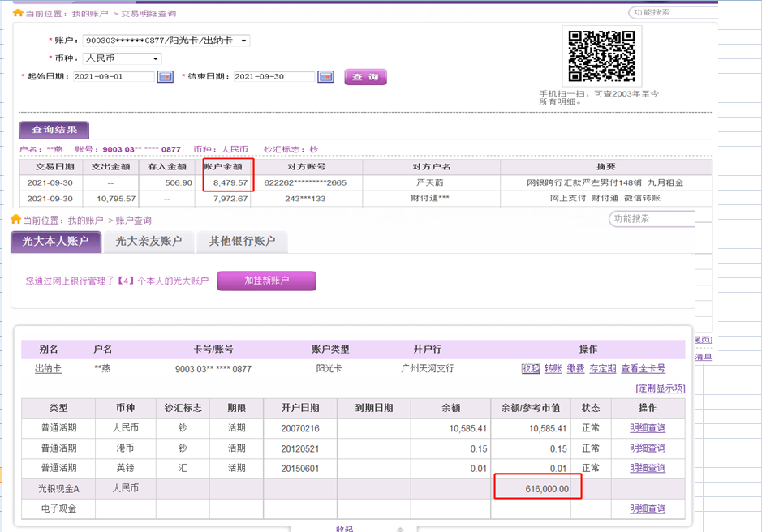Click the 广州天河支行 branch cell
Screen dimensions: 762x532
coord(428,368)
